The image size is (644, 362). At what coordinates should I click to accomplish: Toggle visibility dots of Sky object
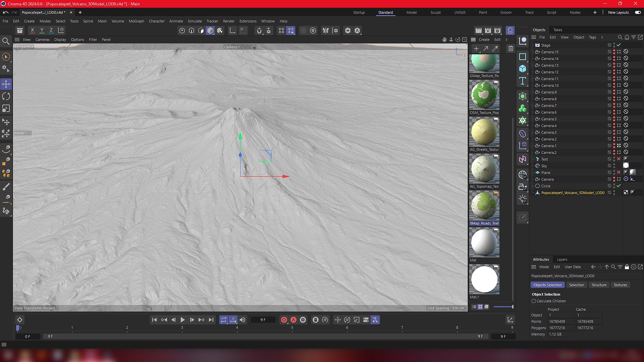(x=614, y=166)
